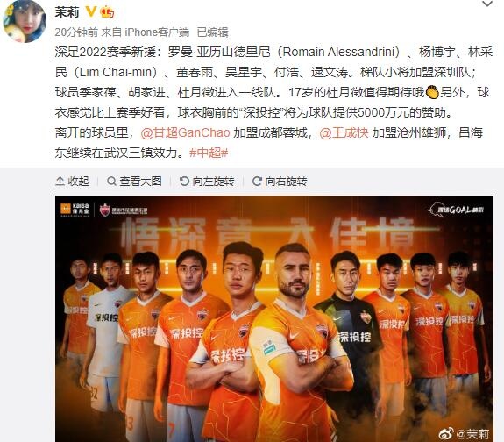The width and height of the screenshot is (504, 442).
Task: Click the counterclockwise rotate arrow icon
Action: pos(184,182)
